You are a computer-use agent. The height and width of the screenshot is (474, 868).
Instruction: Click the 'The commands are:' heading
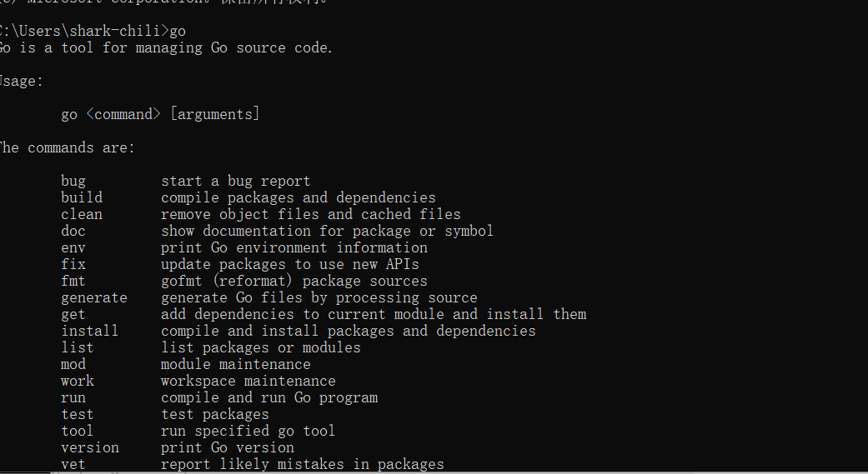(x=67, y=147)
